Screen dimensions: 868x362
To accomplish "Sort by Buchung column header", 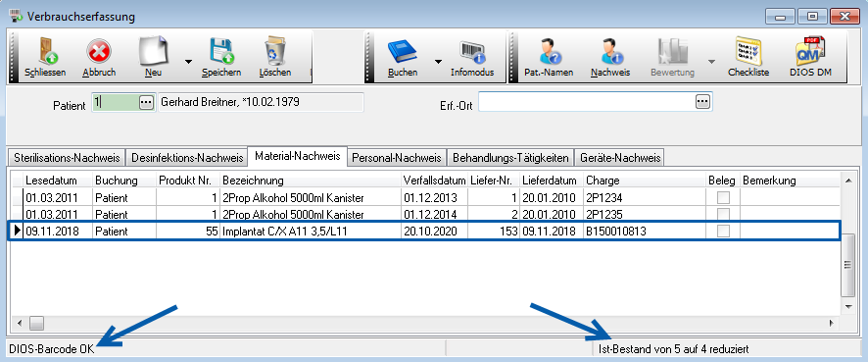I will [x=124, y=181].
